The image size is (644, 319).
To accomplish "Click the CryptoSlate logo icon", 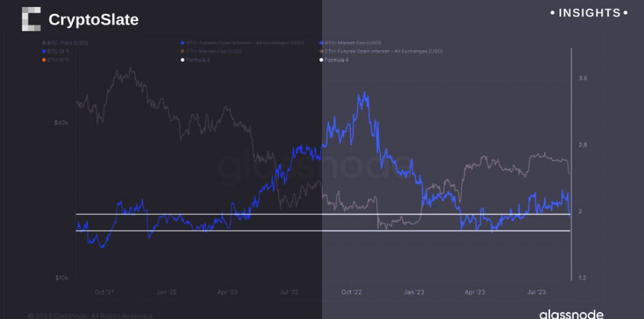I will [x=31, y=19].
